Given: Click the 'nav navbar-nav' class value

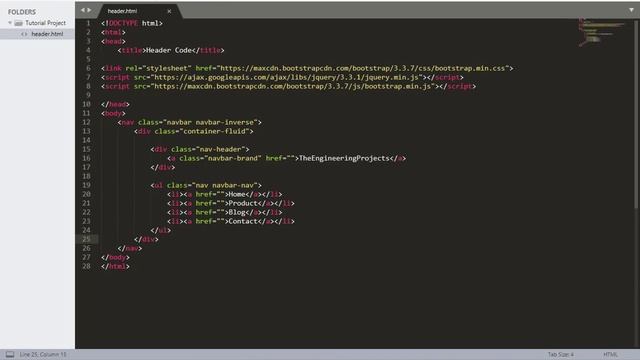Looking at the screenshot, I should click(x=224, y=185).
